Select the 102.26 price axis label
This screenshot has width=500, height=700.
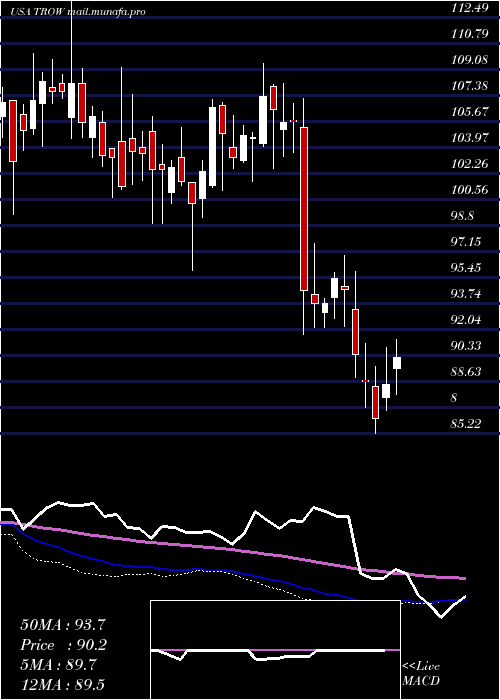(x=469, y=163)
